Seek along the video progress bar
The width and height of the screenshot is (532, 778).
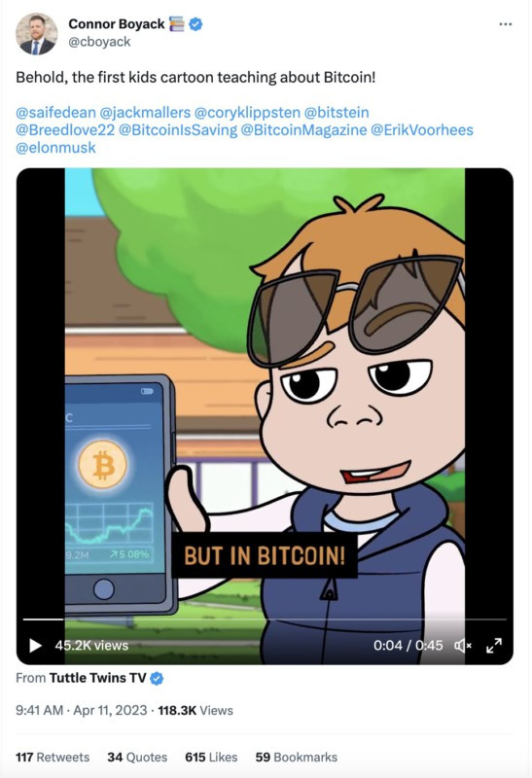pos(265,619)
